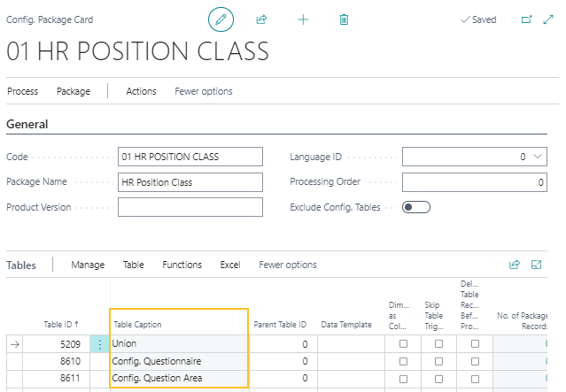Expand page with diagonal arrows icon
This screenshot has width=566, height=392.
coord(548,19)
